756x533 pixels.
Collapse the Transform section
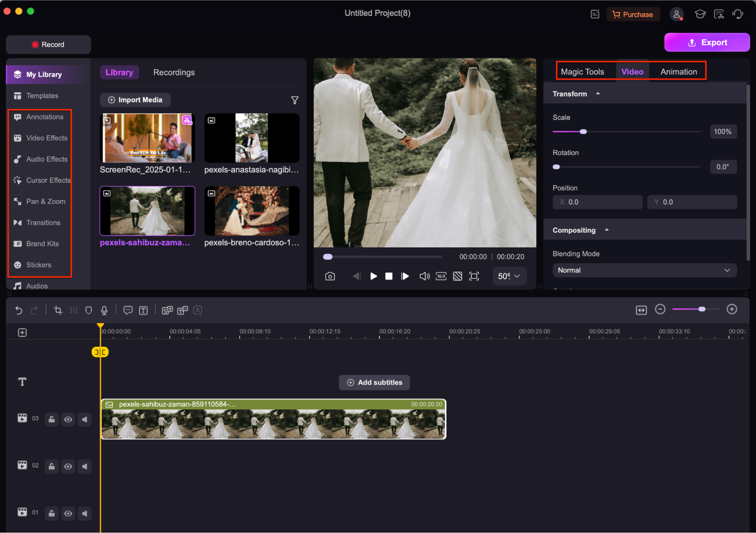click(x=598, y=93)
